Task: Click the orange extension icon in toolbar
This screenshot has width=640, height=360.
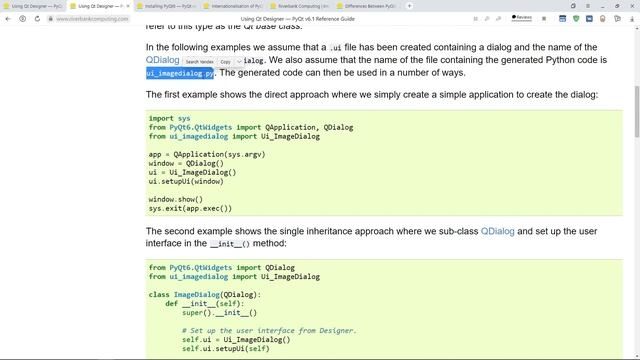Action: tap(602, 18)
